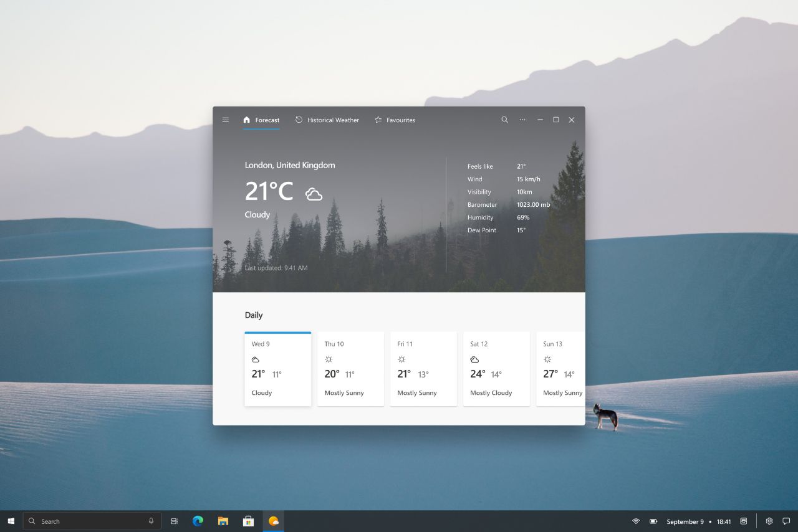Select the Thu 10 forecast card
The image size is (798, 532).
[x=351, y=369]
